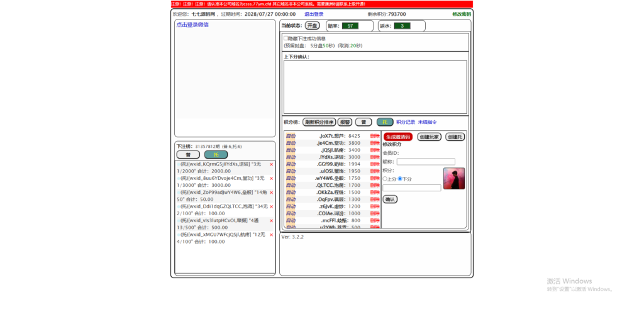This screenshot has height=309, width=644.
Task: Select player .QLTCC scoring 1700
Action: pyautogui.click(x=330, y=185)
